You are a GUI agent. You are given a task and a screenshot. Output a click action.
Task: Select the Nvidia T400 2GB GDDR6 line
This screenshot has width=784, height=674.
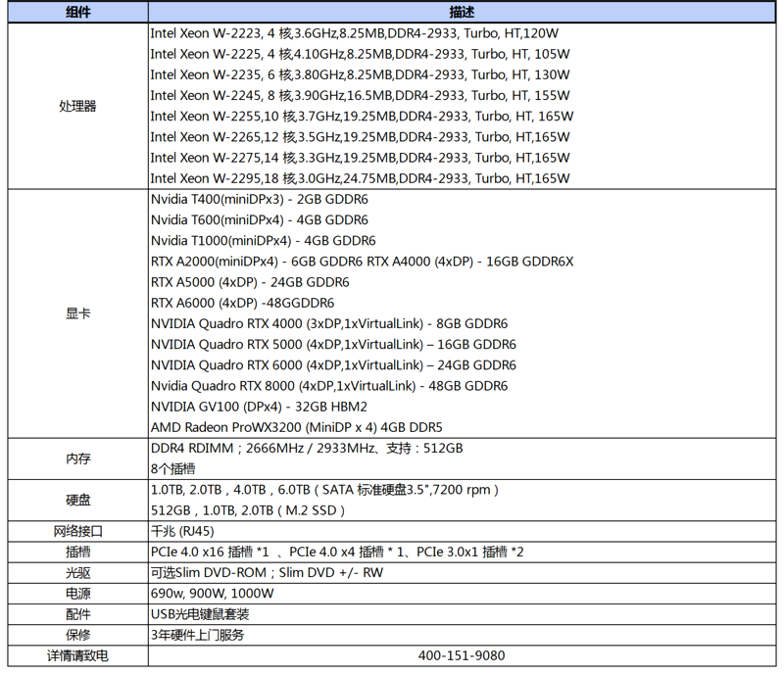[260, 200]
